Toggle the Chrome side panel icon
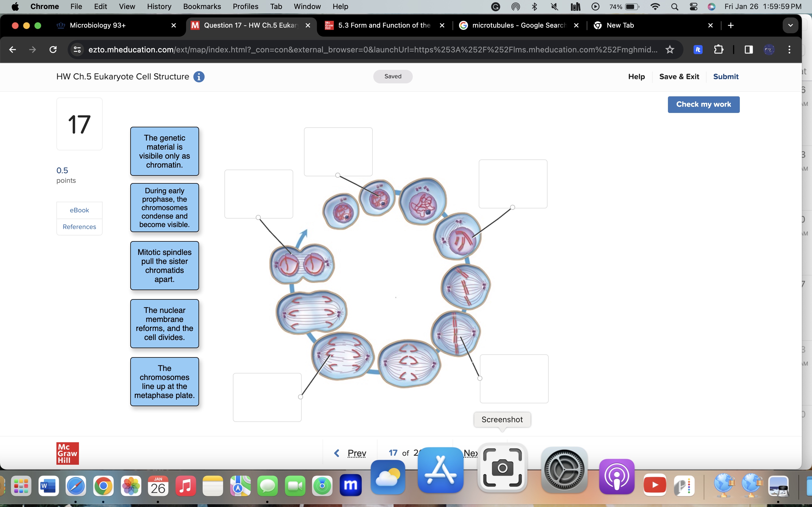Viewport: 812px width, 507px height. click(749, 50)
